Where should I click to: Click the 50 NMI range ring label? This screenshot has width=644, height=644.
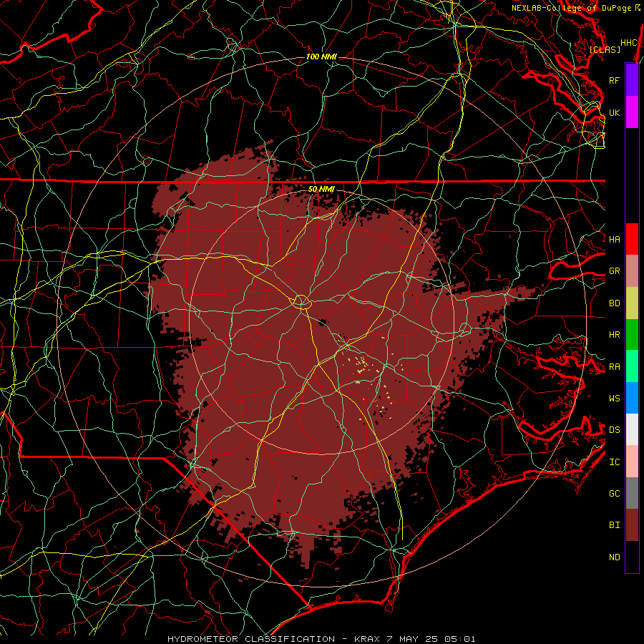coord(321,189)
